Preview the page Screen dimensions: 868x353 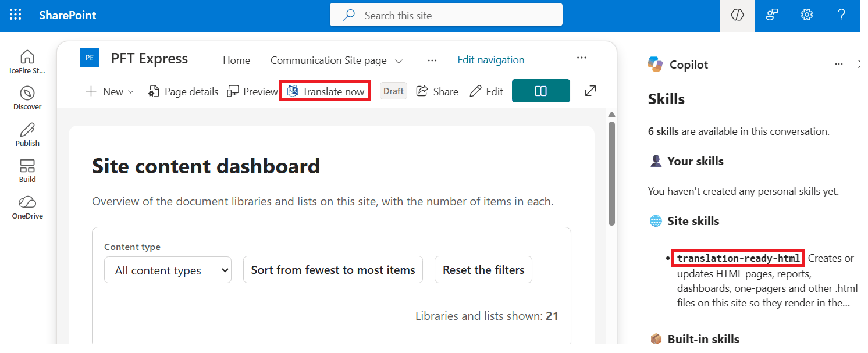click(x=252, y=91)
